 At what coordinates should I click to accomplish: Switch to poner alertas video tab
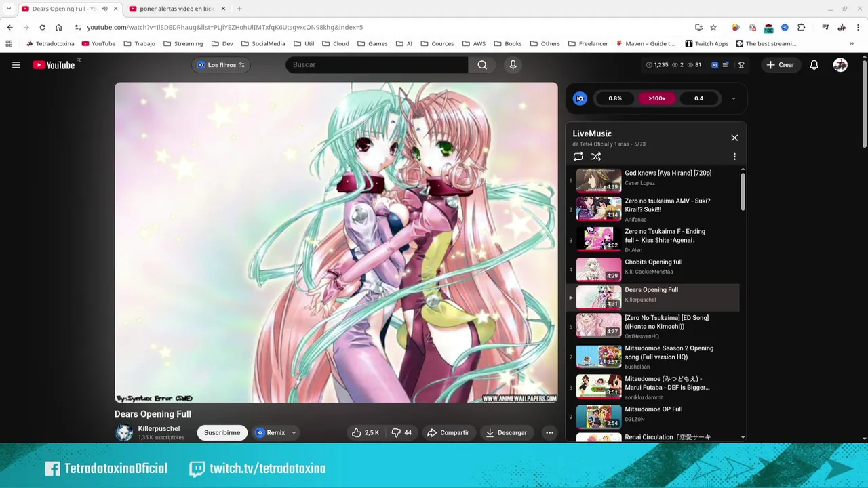click(176, 9)
